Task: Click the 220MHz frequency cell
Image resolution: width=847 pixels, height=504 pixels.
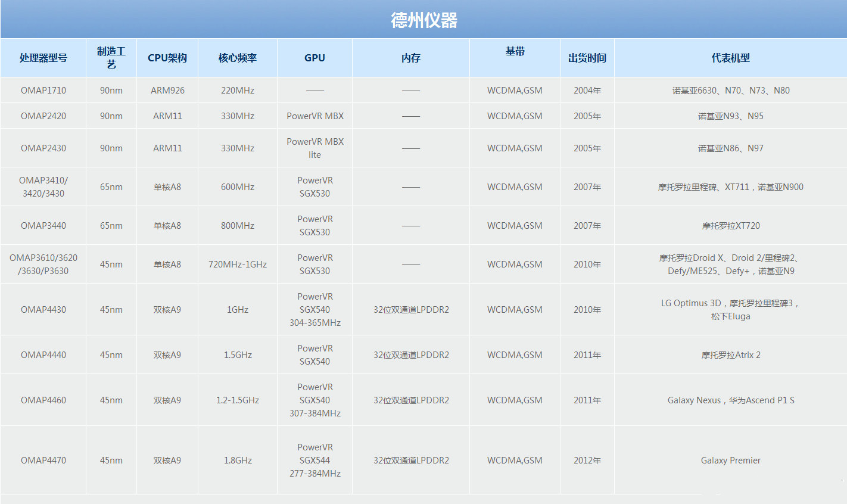Action: tap(238, 91)
